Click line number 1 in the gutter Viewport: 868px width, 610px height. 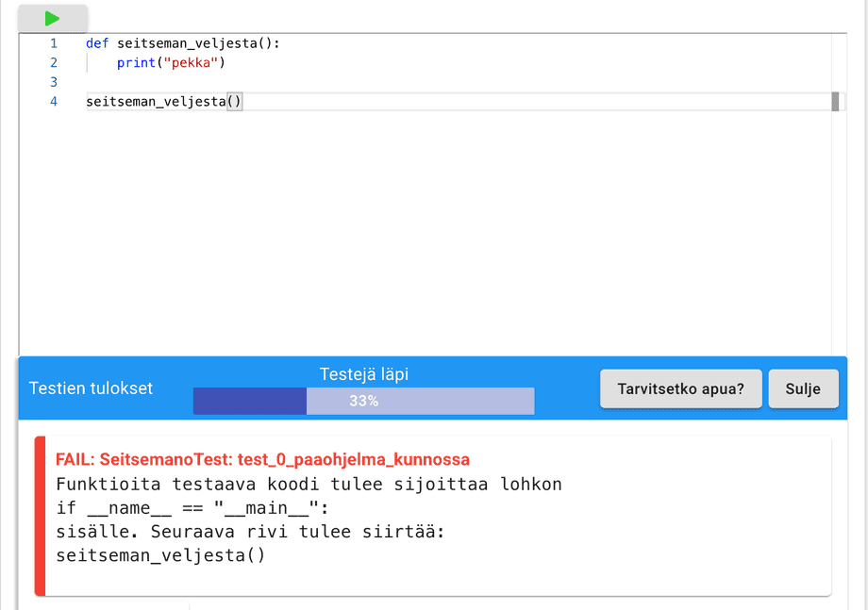(x=54, y=43)
